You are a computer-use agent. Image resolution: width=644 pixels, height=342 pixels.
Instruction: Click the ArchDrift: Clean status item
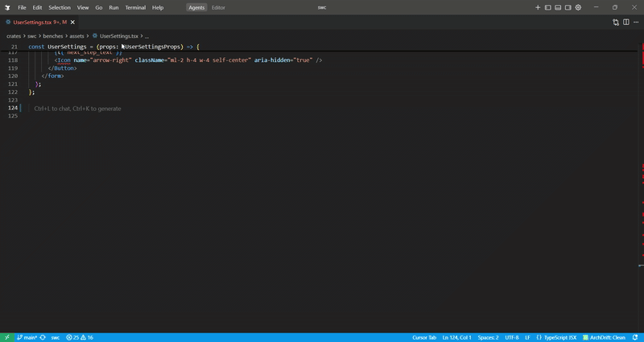tap(604, 337)
